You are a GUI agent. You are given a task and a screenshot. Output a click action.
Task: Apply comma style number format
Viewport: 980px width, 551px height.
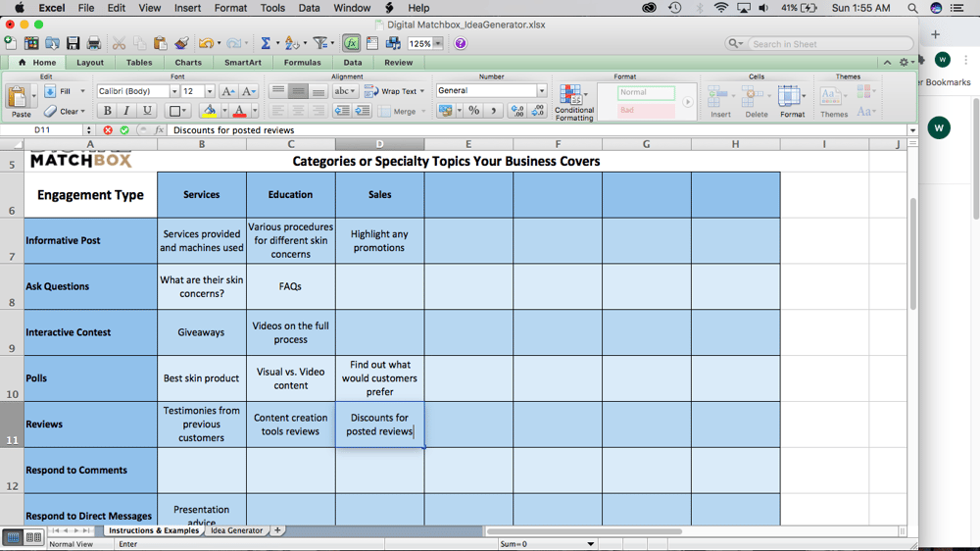coord(494,111)
